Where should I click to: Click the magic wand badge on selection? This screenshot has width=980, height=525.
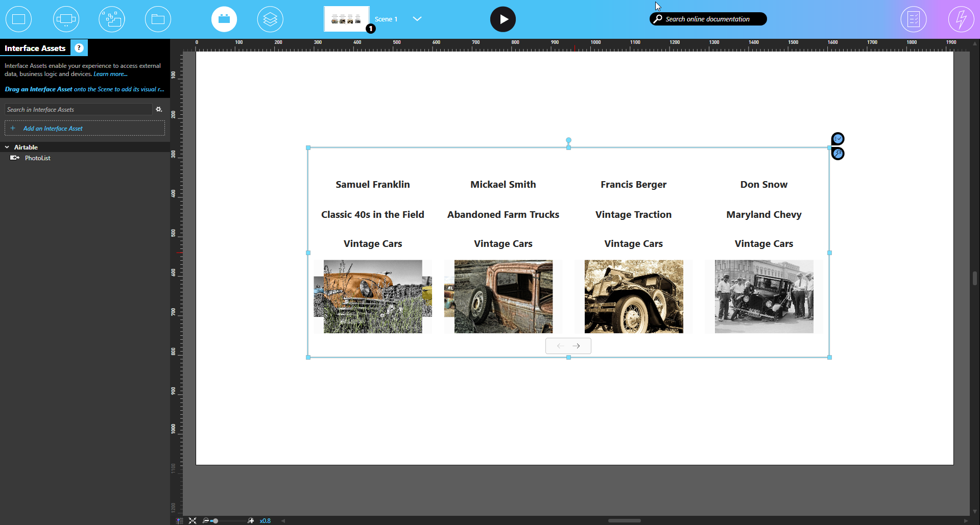coord(838,154)
